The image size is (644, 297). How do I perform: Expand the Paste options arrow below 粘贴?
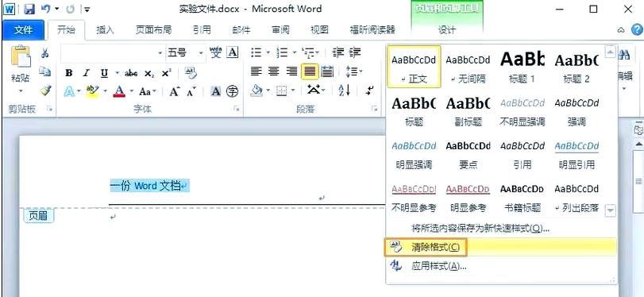click(21, 91)
